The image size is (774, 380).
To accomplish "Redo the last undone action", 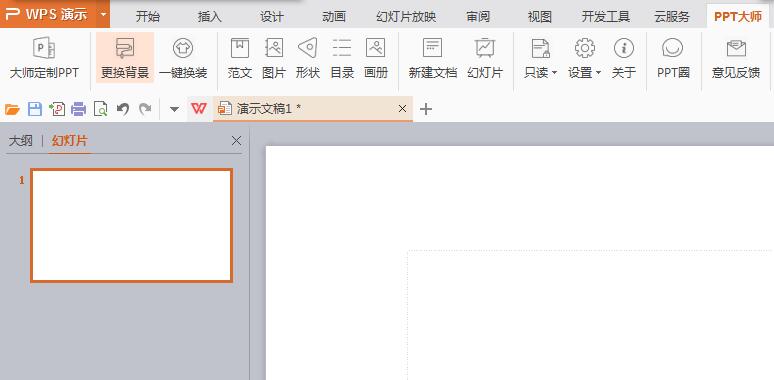I will coord(145,109).
